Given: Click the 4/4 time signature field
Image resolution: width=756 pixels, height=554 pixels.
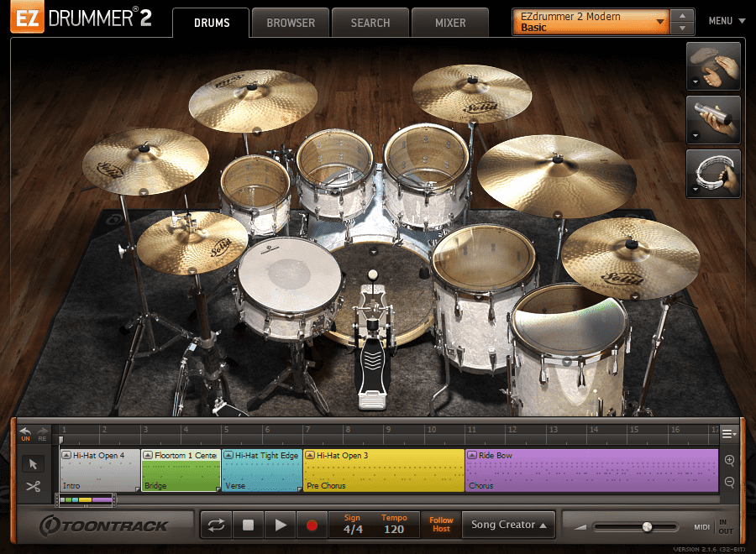Looking at the screenshot, I should 353,530.
